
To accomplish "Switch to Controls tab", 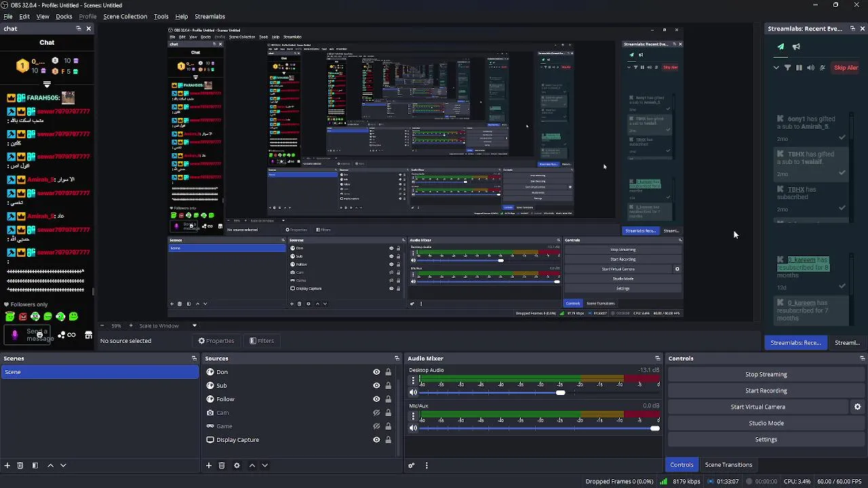I will 682,465.
